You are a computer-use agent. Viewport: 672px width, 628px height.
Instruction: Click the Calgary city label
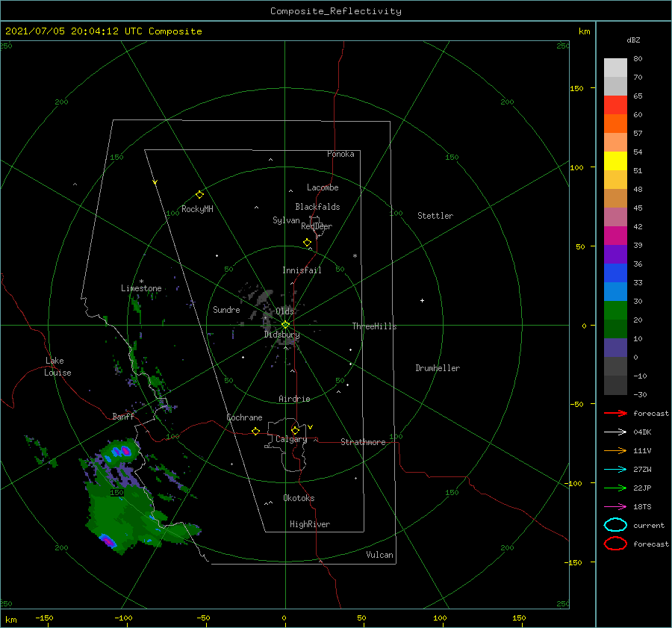(x=291, y=439)
